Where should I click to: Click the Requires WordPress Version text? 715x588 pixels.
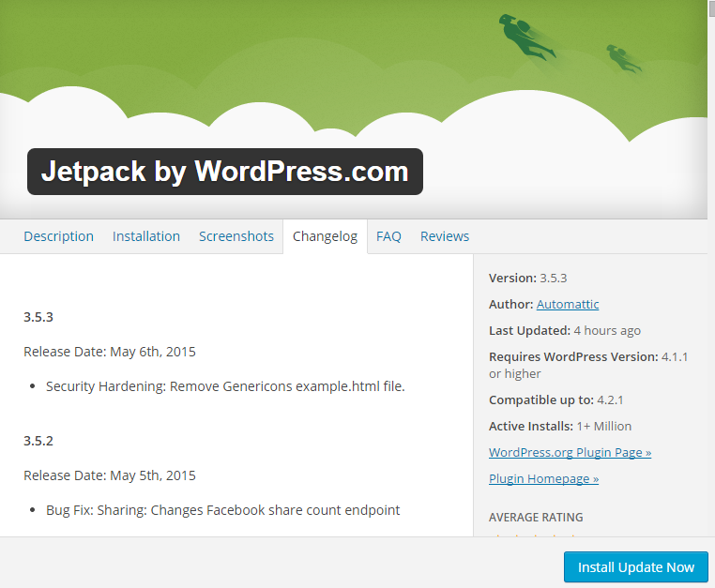588,365
